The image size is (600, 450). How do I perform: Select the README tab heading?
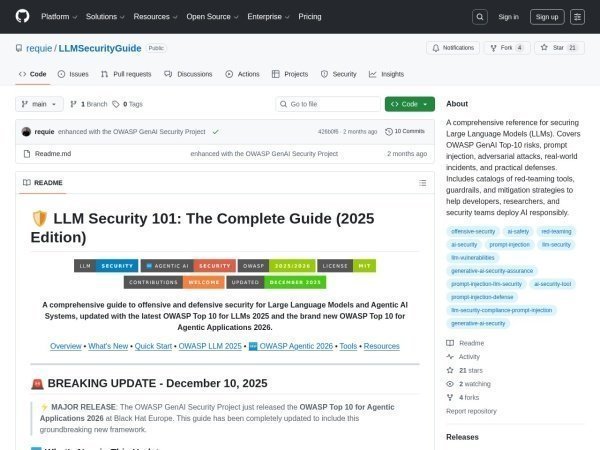point(43,183)
